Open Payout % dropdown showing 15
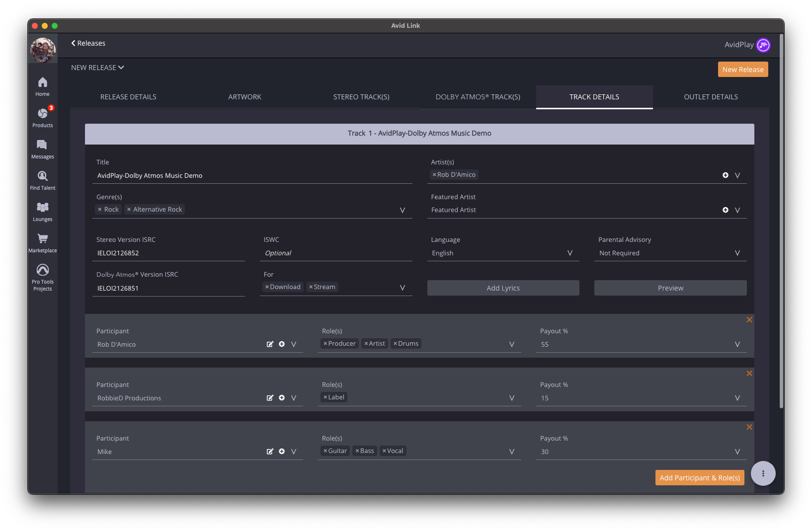Viewport: 812px width, 531px height. (x=642, y=398)
